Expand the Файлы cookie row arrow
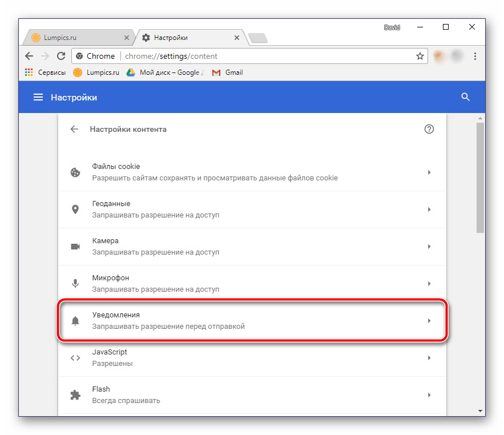 point(429,172)
